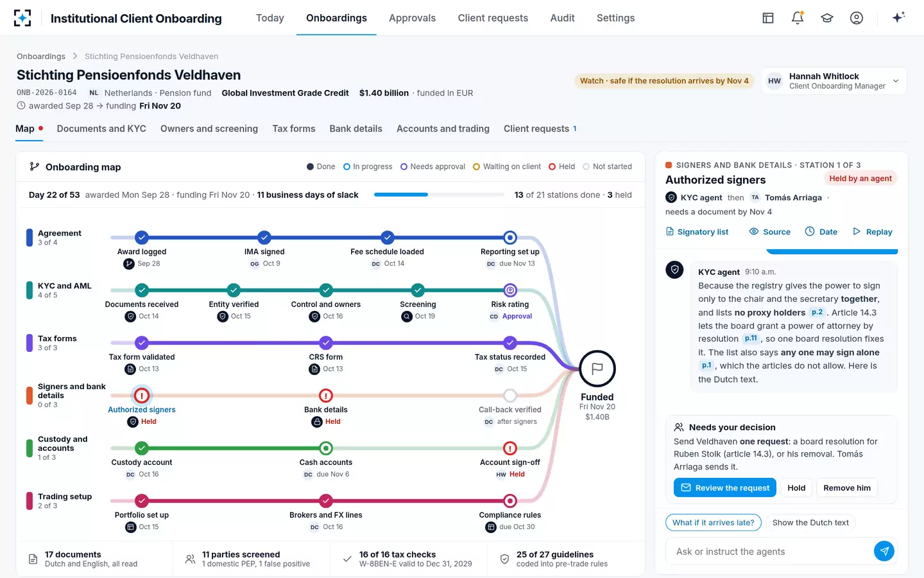Click the layout panel icon in header
Screen dimensions: 924x578
(768, 18)
